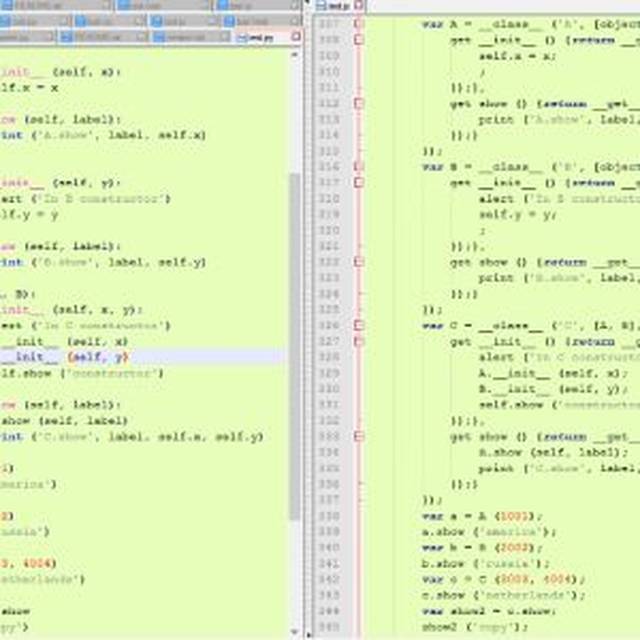The height and width of the screenshot is (640, 640).
Task: Click line number 320 in margin
Action: (x=329, y=230)
